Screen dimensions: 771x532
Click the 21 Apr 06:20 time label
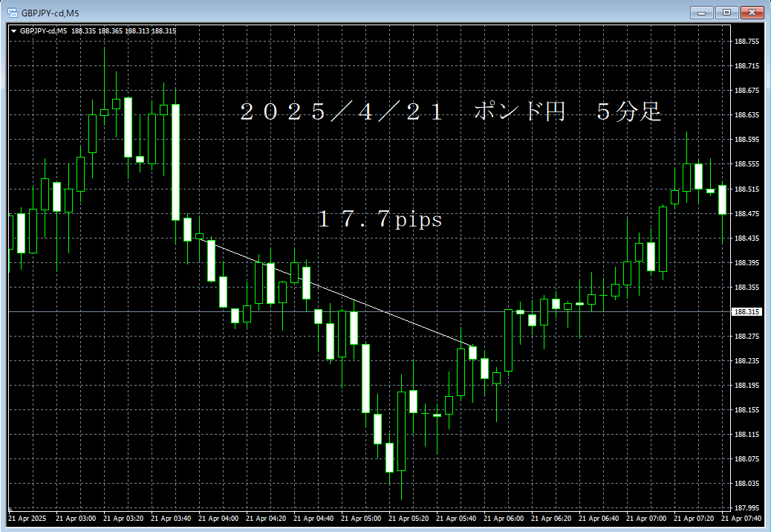(551, 518)
